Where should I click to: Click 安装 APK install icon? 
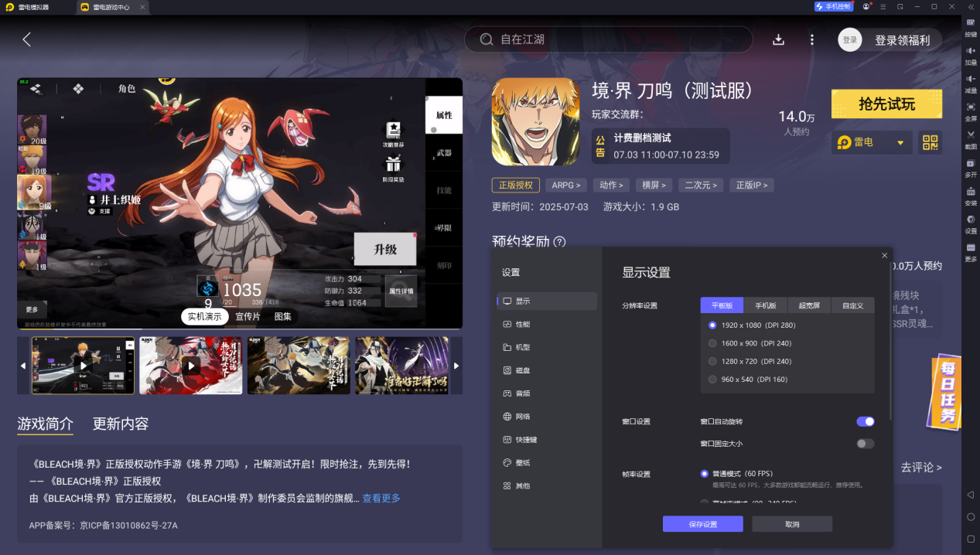[971, 196]
